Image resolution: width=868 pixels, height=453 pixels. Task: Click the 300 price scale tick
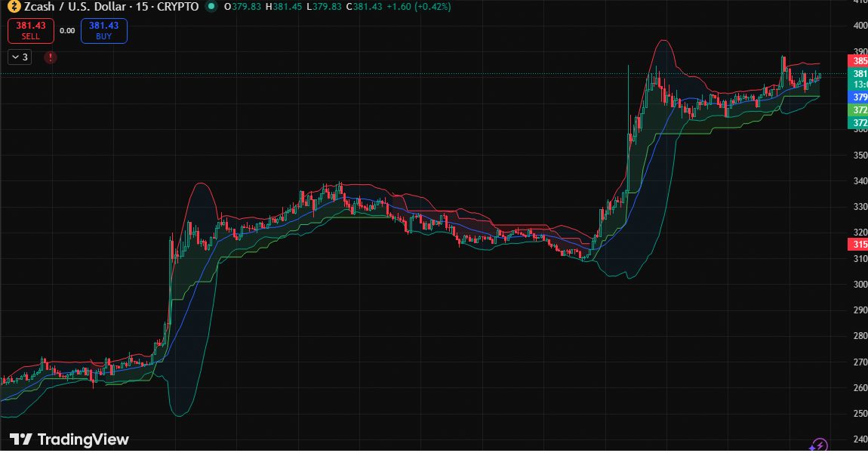(860, 284)
